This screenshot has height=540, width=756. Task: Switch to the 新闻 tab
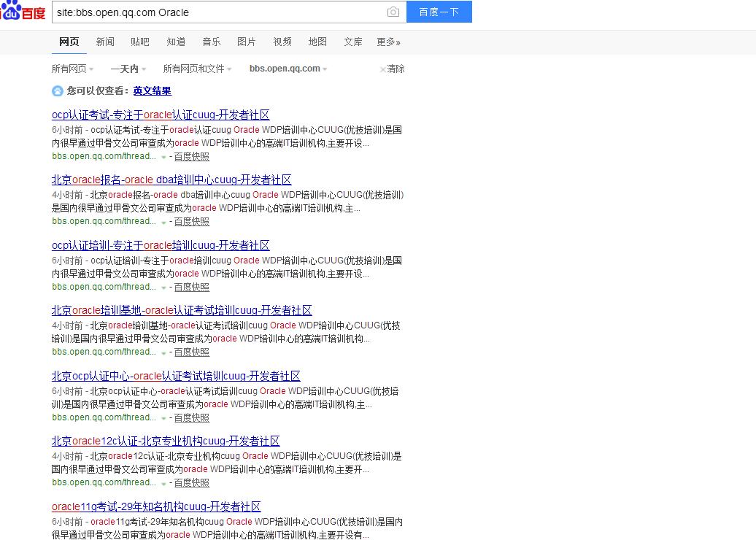click(105, 42)
